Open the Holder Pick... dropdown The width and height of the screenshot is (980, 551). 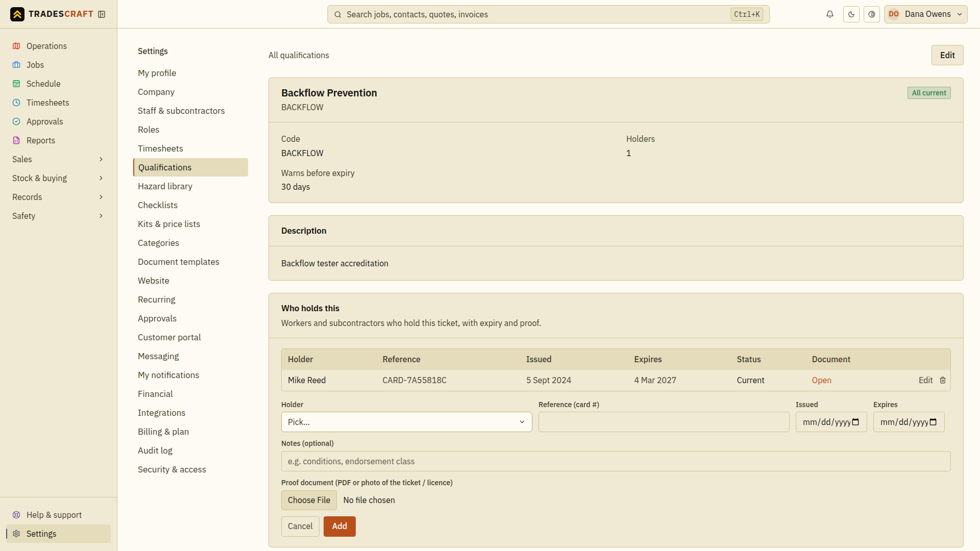tap(406, 422)
